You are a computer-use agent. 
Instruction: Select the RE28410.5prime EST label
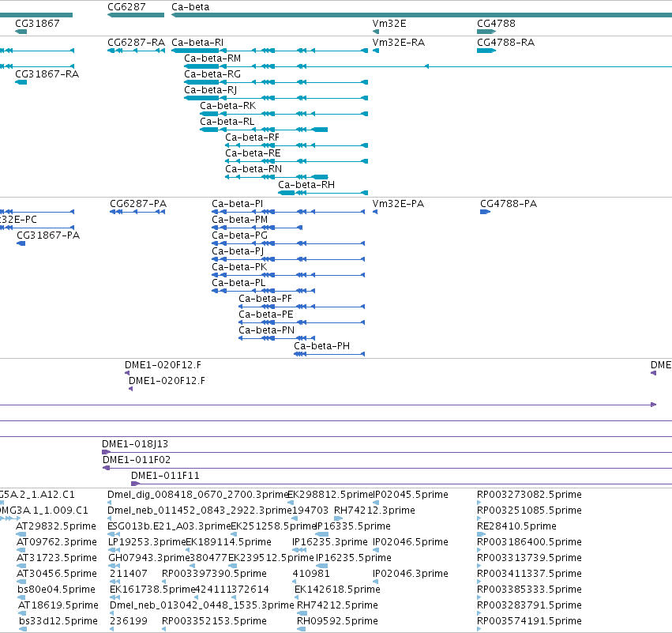click(x=517, y=526)
